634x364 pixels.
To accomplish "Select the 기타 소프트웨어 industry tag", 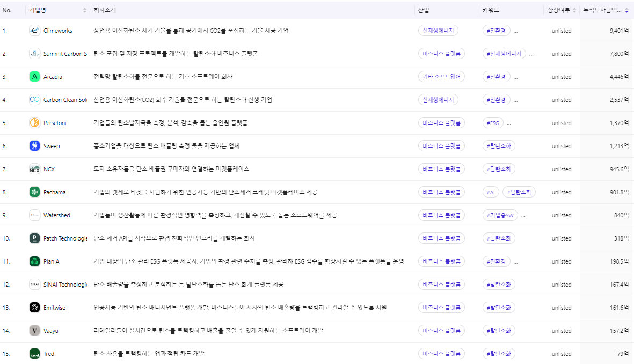I will click(x=441, y=76).
